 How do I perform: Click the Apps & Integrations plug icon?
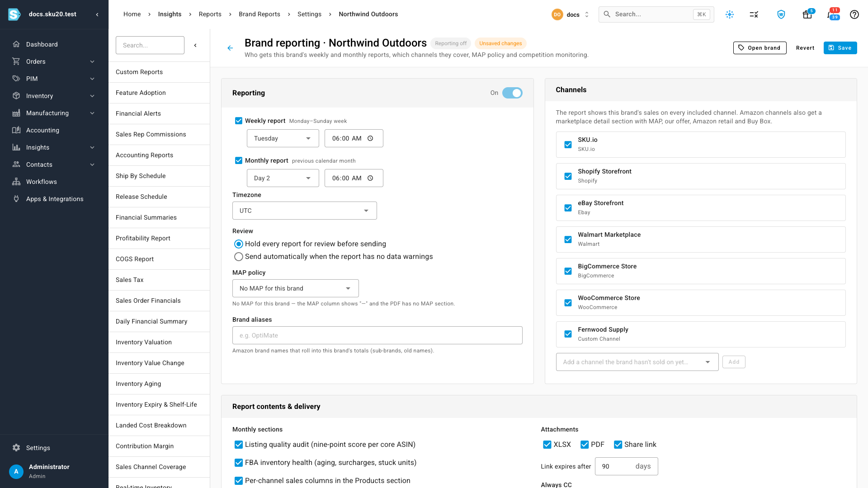(x=16, y=199)
